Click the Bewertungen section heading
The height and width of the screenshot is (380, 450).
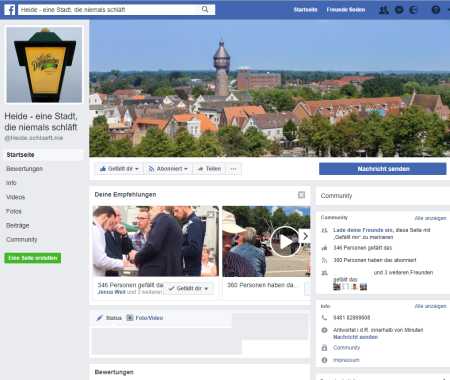[x=114, y=372]
